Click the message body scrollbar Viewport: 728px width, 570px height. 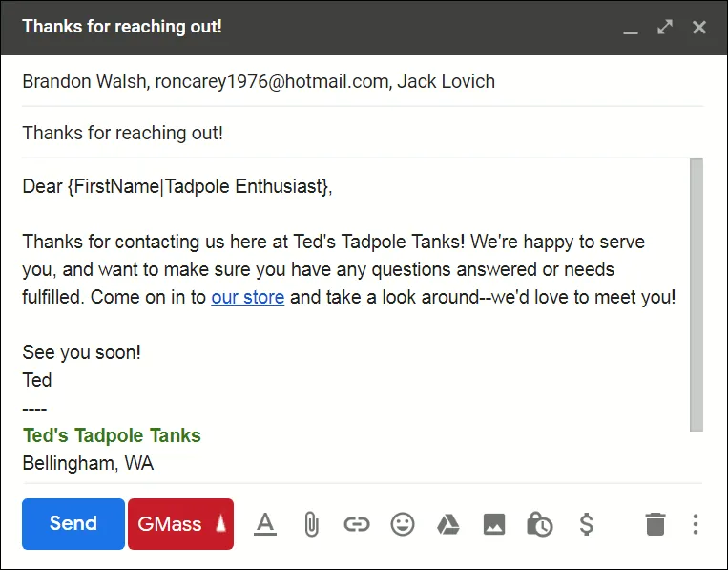[x=697, y=295]
